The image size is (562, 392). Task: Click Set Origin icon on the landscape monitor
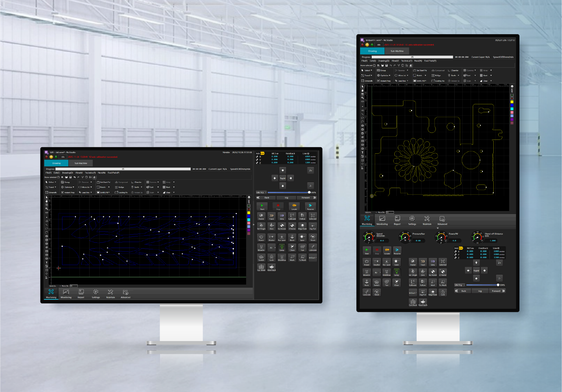pos(261,226)
